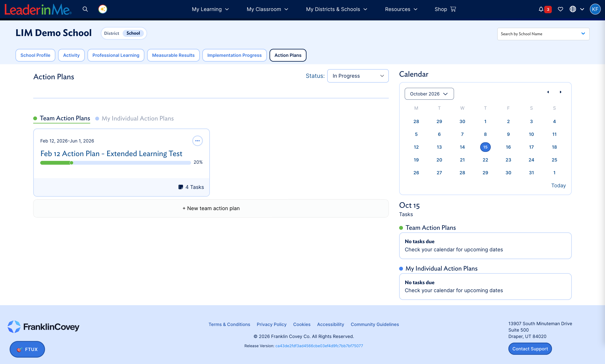Open notifications bell with 3 badge
605x364 pixels.
click(545, 9)
